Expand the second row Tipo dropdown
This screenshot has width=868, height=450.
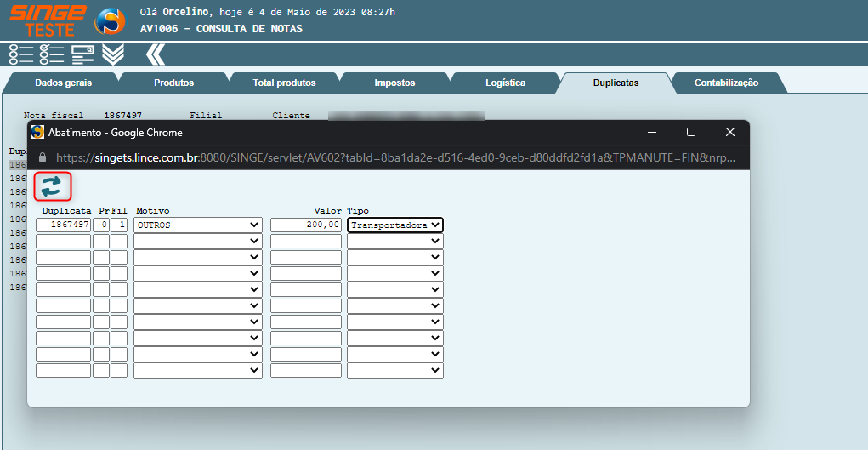click(x=395, y=242)
